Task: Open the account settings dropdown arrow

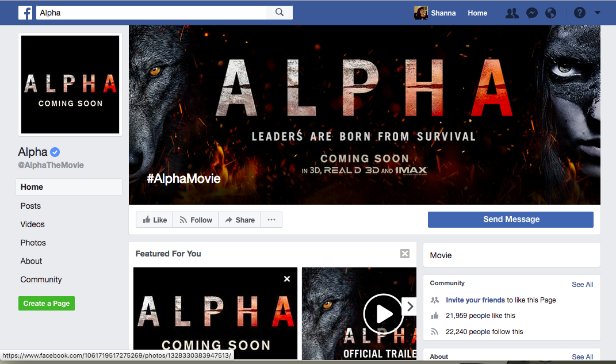Action: (x=597, y=12)
